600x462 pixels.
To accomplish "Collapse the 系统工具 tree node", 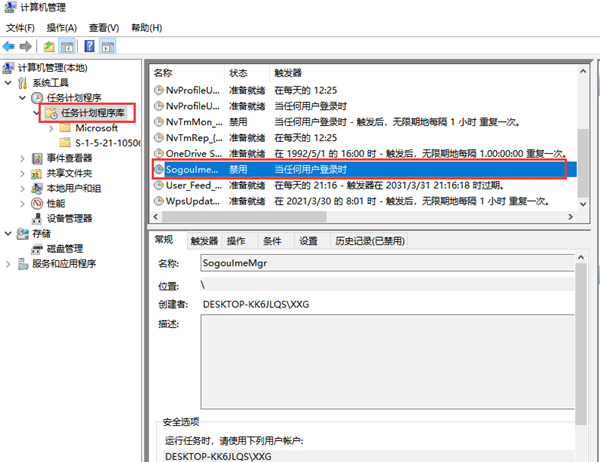I will tap(10, 83).
